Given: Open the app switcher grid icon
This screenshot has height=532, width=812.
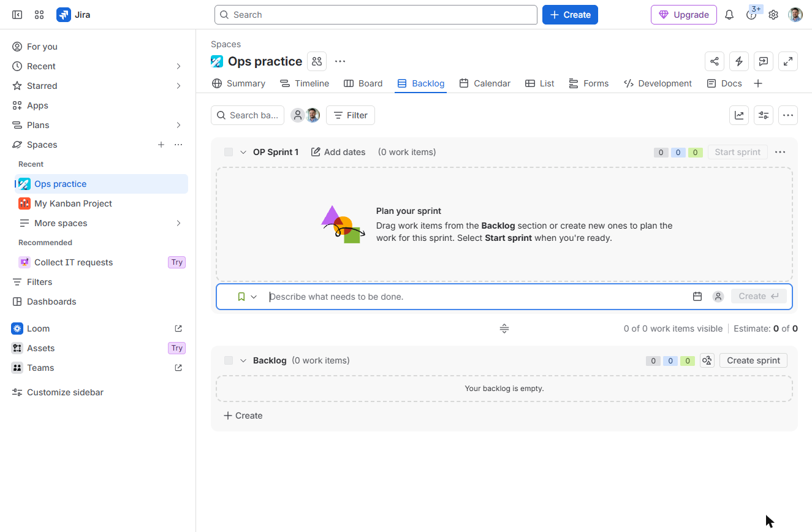Looking at the screenshot, I should tap(39, 15).
